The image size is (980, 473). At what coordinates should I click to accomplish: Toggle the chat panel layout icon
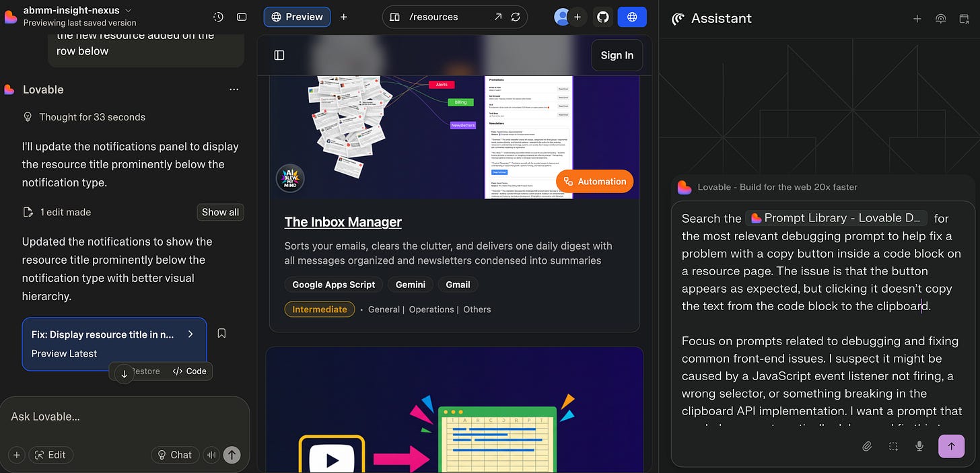[x=242, y=17]
